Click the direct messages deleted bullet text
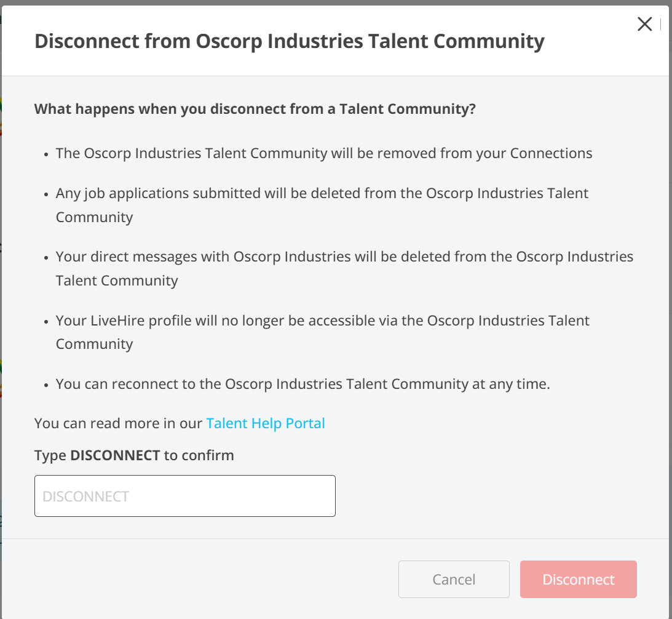 pyautogui.click(x=344, y=257)
